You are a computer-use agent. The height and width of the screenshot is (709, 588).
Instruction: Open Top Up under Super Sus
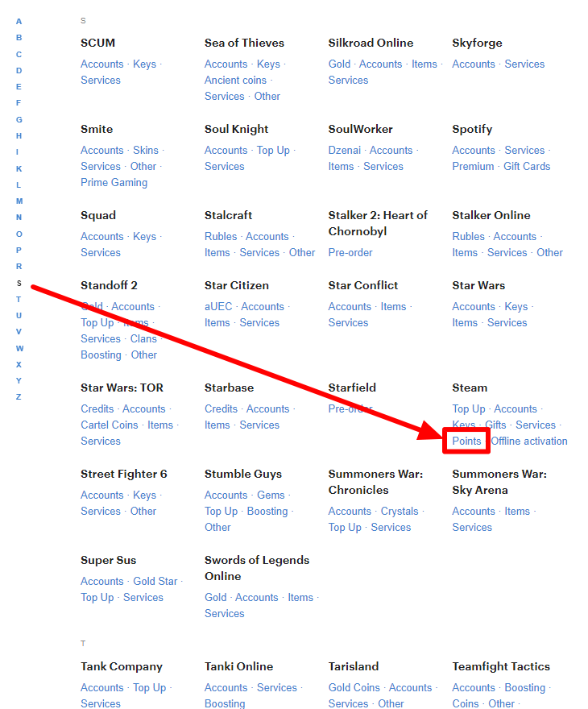[x=97, y=598]
